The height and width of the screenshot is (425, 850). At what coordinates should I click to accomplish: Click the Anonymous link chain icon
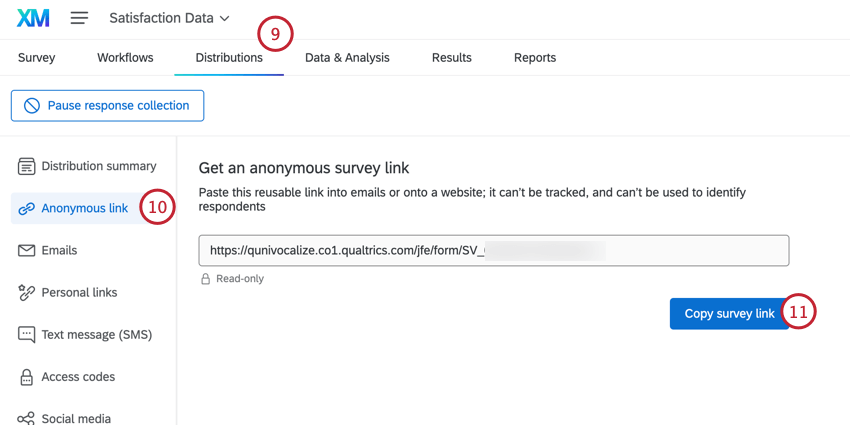pos(27,208)
